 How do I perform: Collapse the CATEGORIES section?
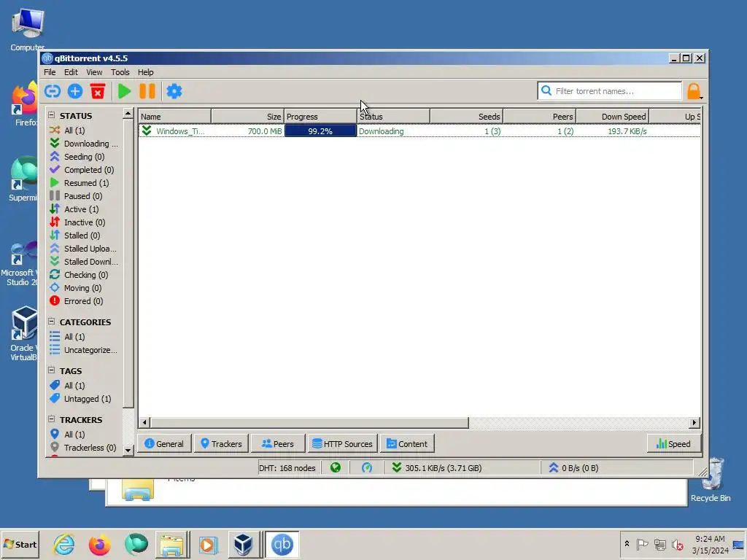52,322
